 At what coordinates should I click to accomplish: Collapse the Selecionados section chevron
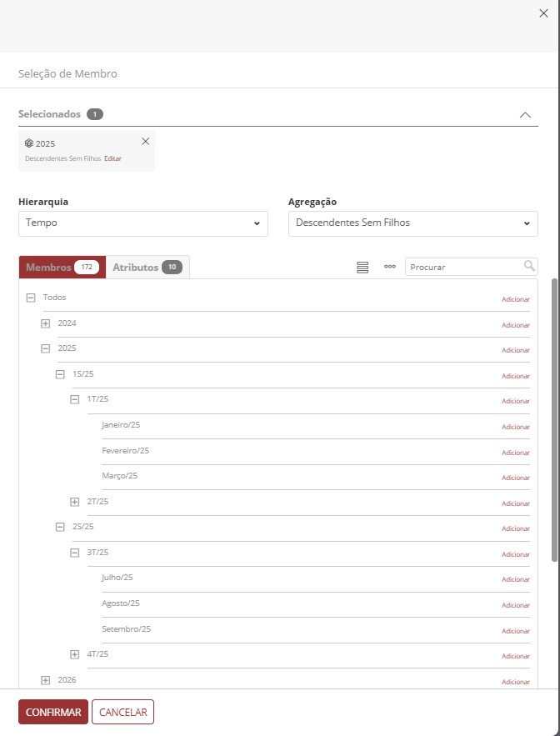tap(525, 115)
